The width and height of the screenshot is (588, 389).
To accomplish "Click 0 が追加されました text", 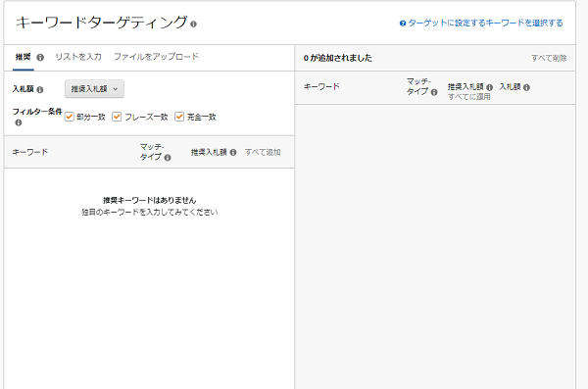I will click(338, 58).
